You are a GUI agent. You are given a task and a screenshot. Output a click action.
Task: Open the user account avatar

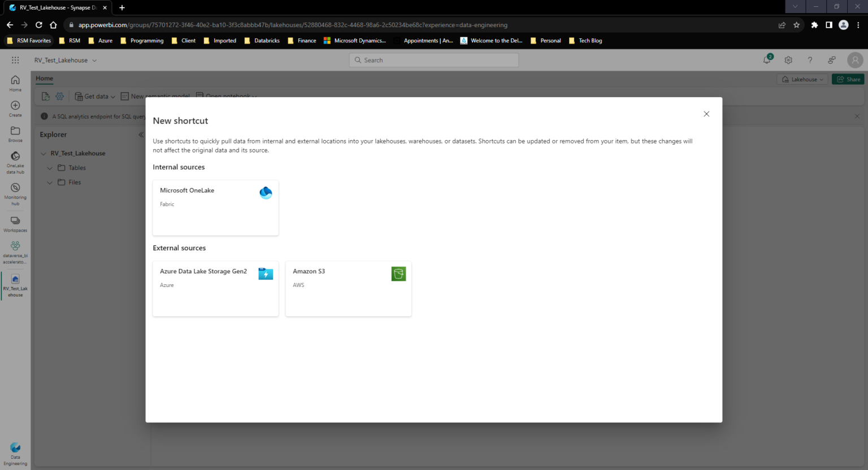tap(855, 60)
